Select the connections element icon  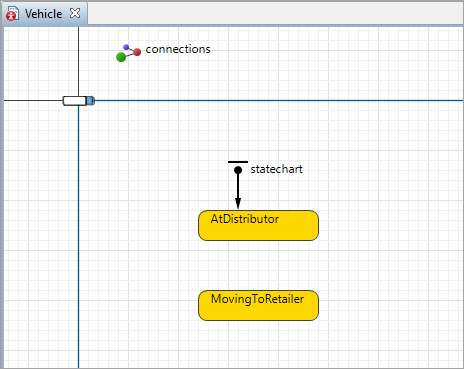(128, 53)
